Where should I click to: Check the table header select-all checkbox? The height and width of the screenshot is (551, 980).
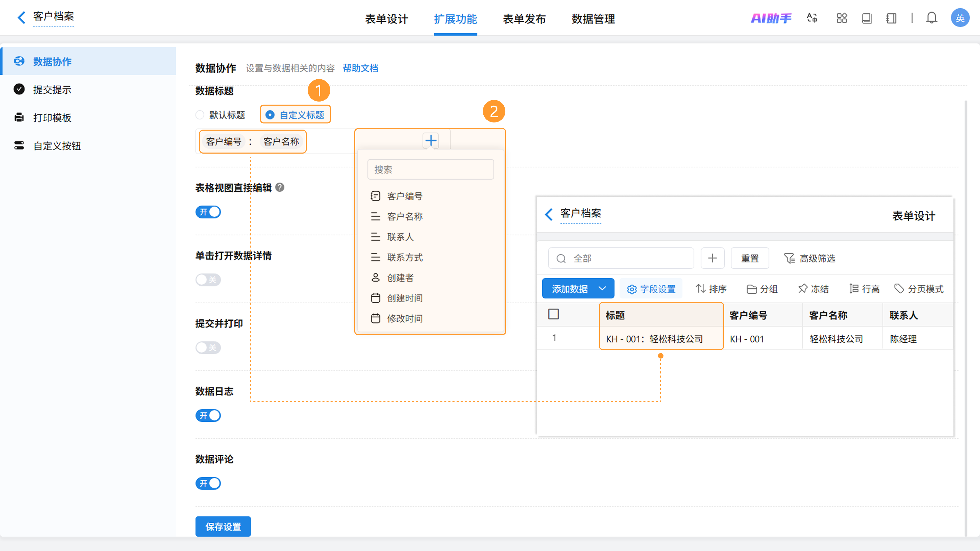pyautogui.click(x=553, y=315)
